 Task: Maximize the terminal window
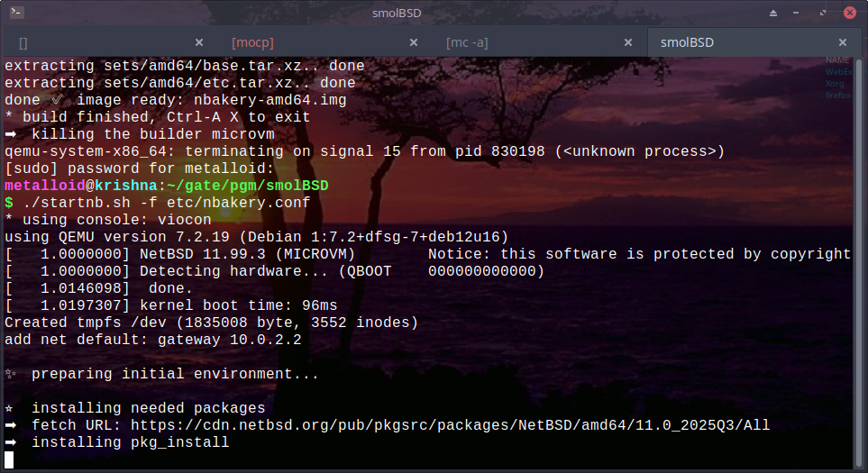[821, 13]
